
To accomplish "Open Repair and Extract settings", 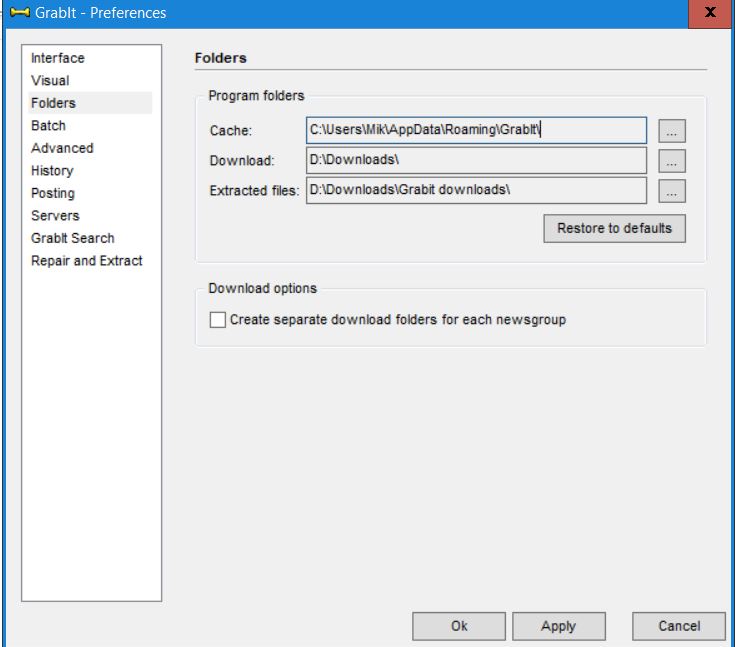I will pyautogui.click(x=87, y=261).
